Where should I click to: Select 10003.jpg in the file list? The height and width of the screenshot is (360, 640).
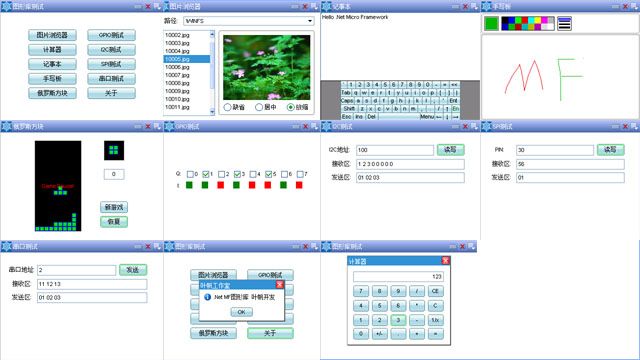coord(187,43)
